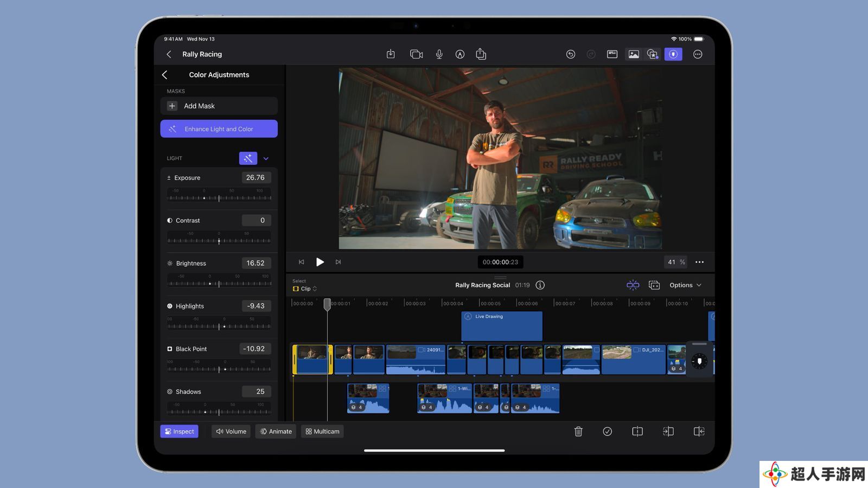
Task: Open viewer ellipsis options
Action: coord(700,262)
